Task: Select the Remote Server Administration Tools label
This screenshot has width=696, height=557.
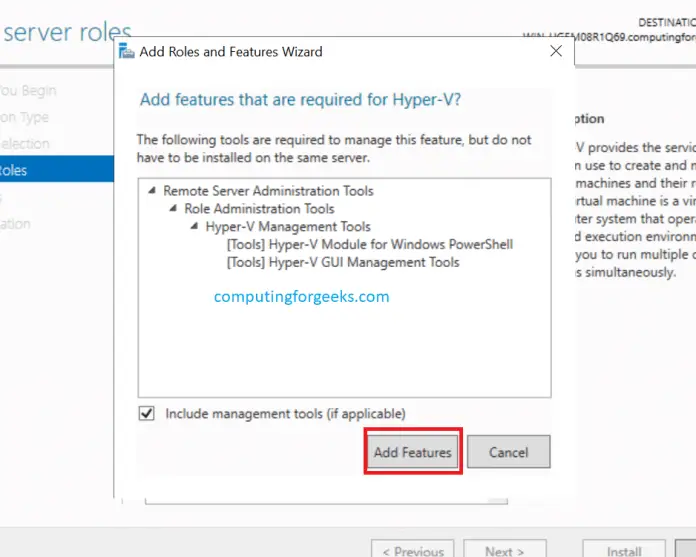Action: (268, 190)
